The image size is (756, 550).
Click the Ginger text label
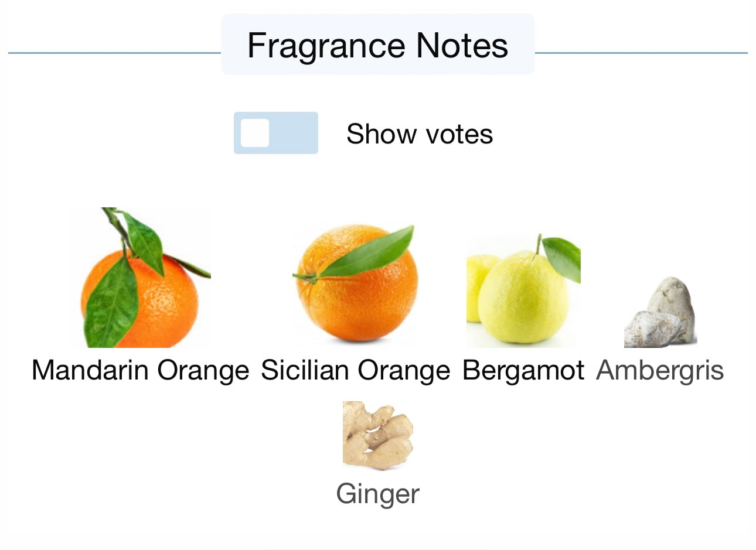click(x=378, y=493)
